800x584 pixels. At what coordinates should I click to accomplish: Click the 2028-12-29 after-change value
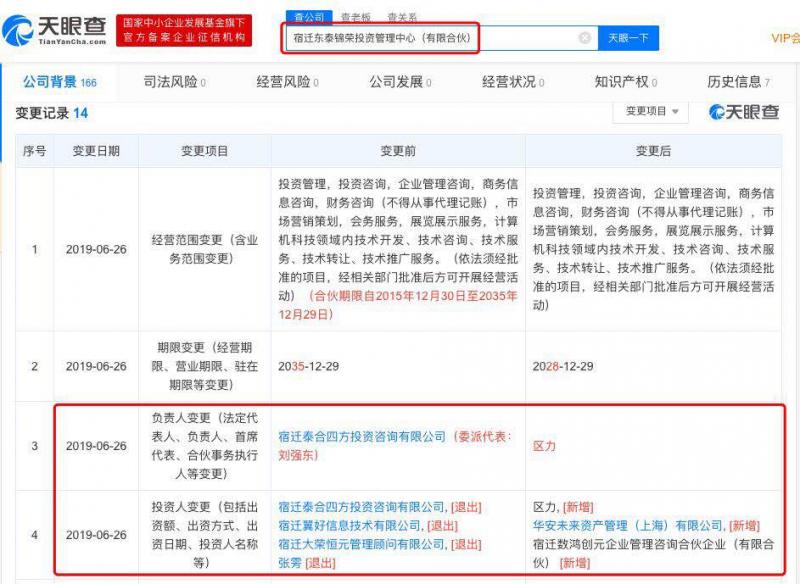563,366
